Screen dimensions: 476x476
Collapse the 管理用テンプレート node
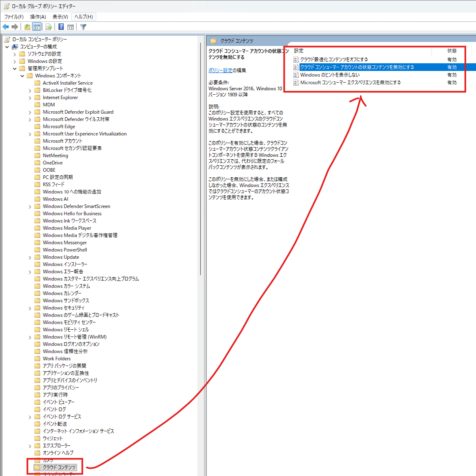click(x=15, y=69)
